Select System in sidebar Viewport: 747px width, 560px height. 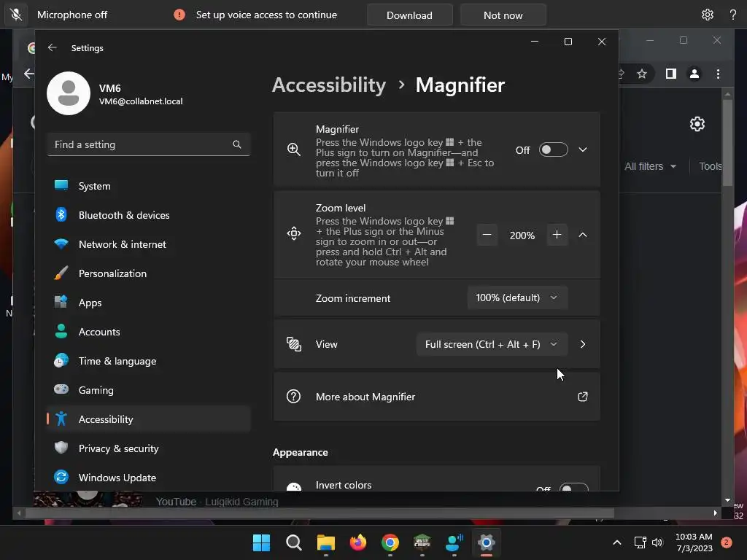pyautogui.click(x=149, y=186)
